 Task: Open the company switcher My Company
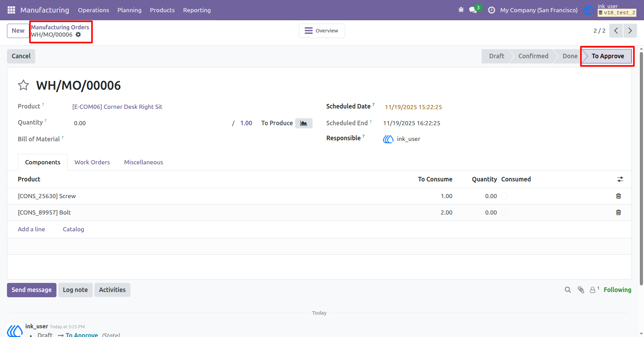coord(539,10)
